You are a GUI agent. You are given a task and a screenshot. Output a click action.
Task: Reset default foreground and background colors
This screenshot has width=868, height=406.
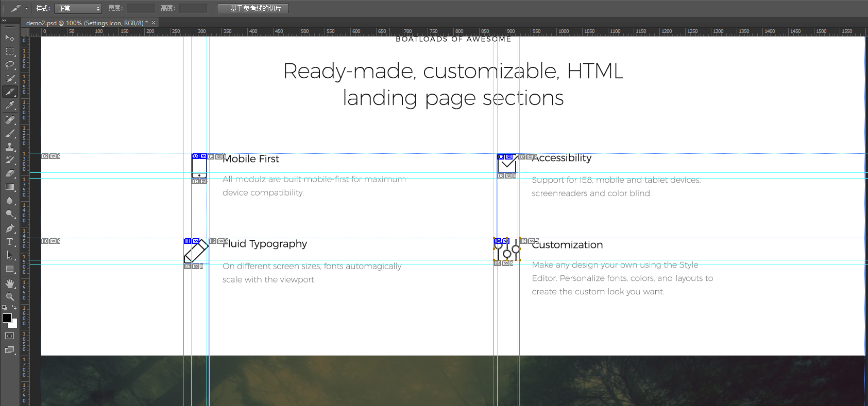[5, 308]
